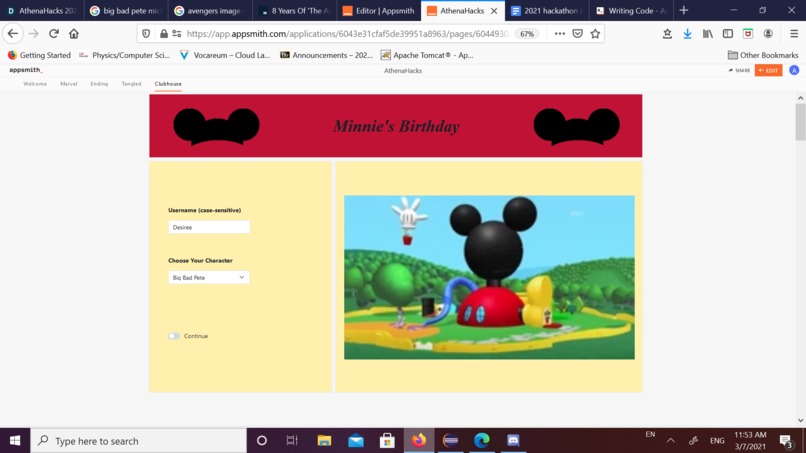Screen dimensions: 806x453
Task: Open the Firefox hamburger menu
Action: click(794, 33)
